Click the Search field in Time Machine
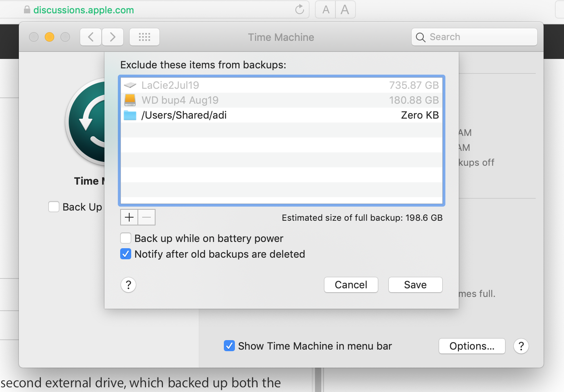 [x=474, y=37]
